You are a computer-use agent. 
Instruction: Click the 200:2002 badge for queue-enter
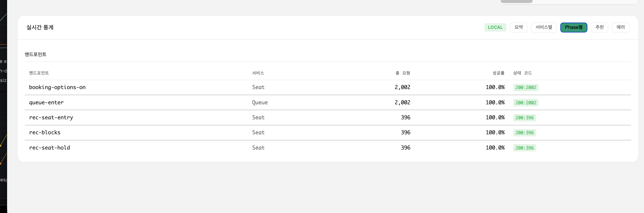pyautogui.click(x=525, y=103)
